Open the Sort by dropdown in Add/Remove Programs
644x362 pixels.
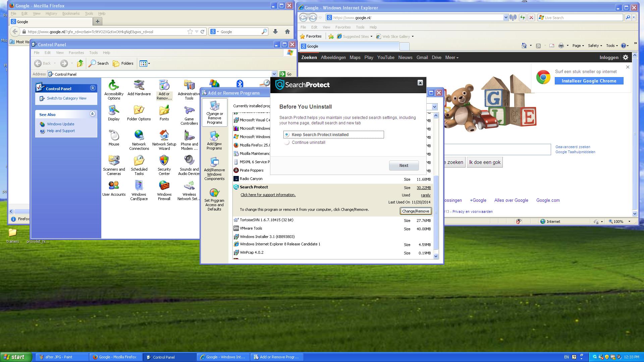coord(435,107)
